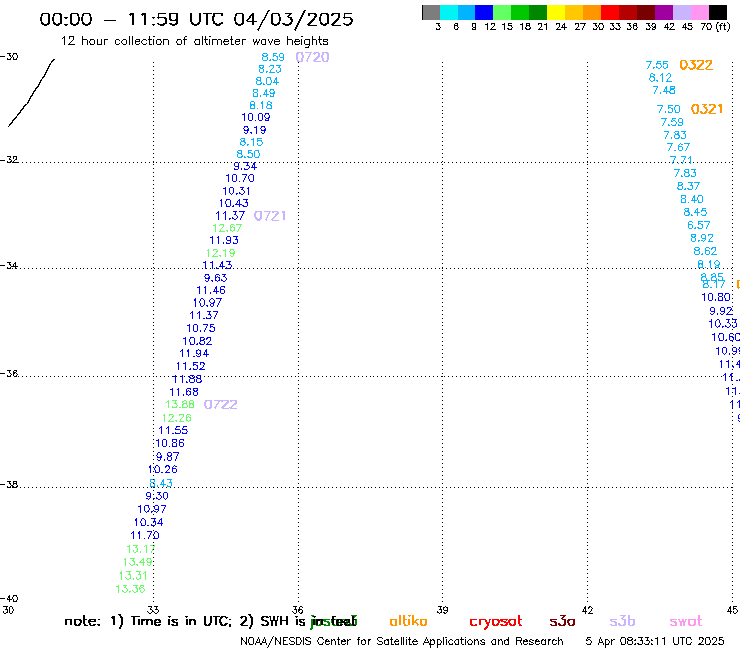Viewport: 740px width, 650px height.
Task: Click the dark red 's3a' legend label
Action: (562, 622)
